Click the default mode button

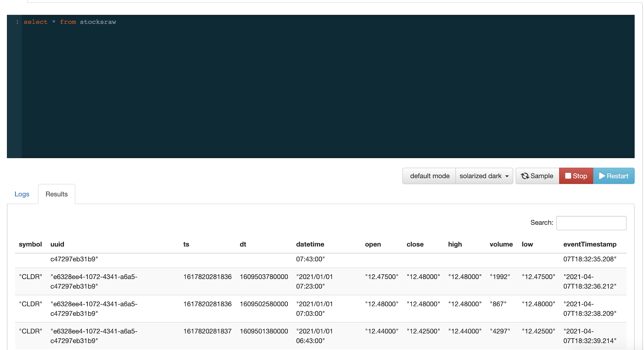click(430, 176)
